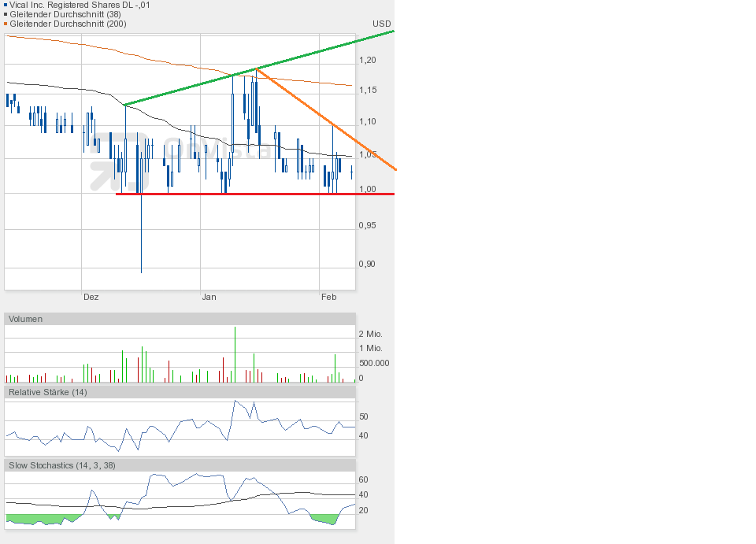Click the black legend marker for moving average 38
The height and width of the screenshot is (544, 756).
[6, 14]
